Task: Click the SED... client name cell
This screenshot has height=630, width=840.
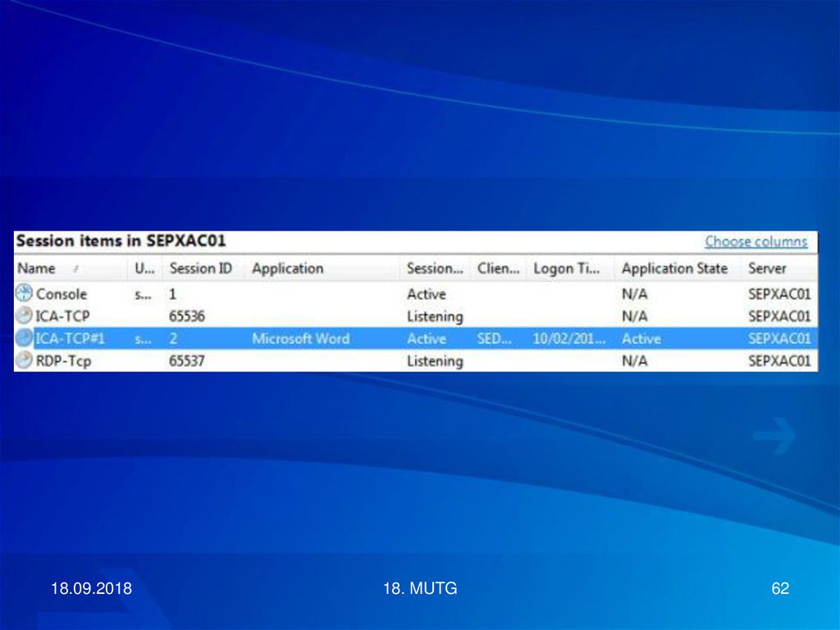Action: (x=494, y=339)
